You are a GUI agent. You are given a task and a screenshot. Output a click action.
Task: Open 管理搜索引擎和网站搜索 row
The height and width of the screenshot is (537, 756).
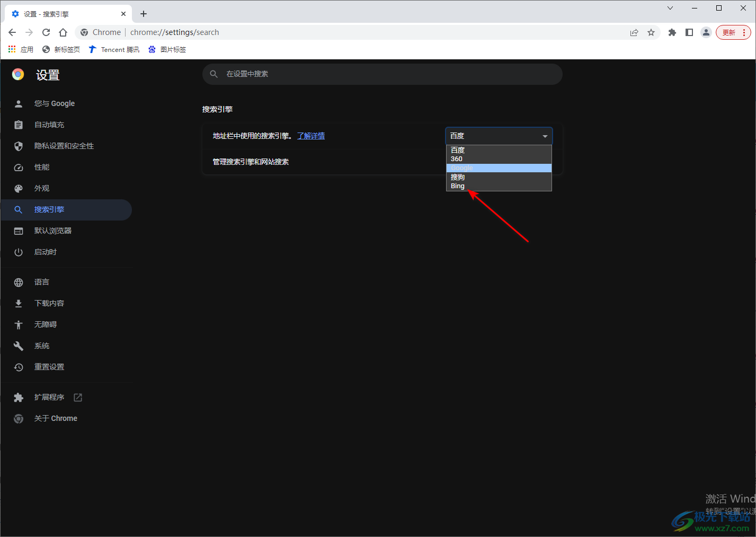point(383,162)
